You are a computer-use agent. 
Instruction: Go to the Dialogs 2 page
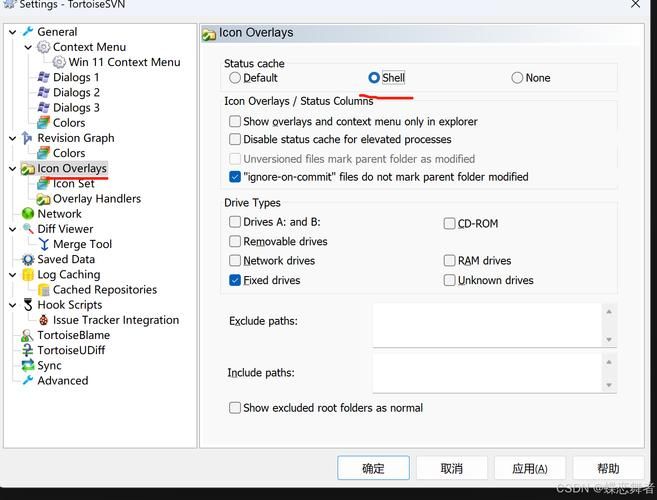tap(76, 92)
